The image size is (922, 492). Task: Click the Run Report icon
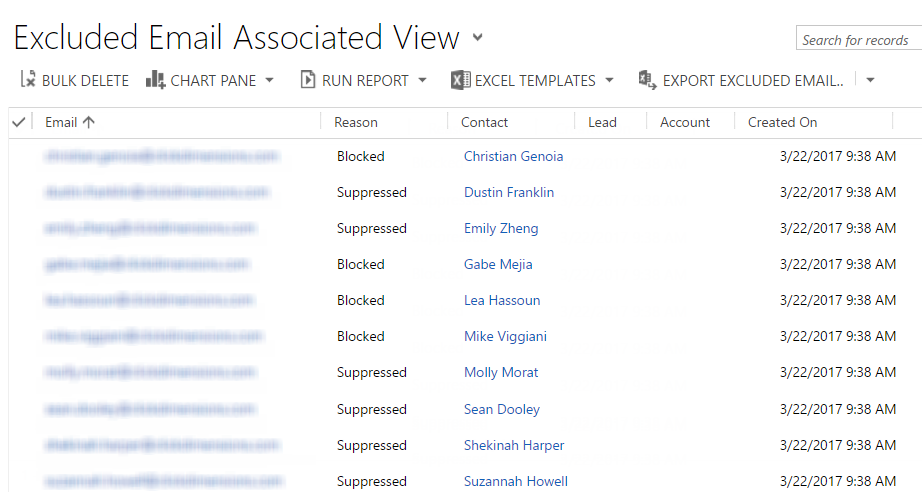point(308,80)
